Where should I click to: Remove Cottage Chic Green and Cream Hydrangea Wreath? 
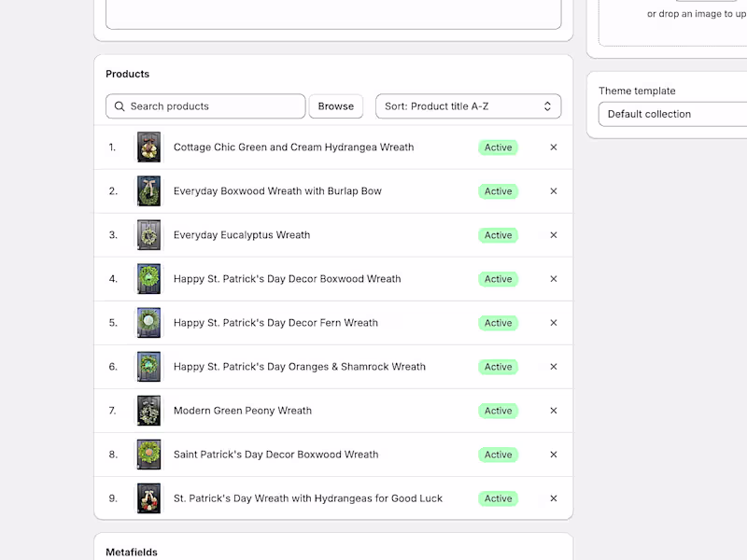pyautogui.click(x=554, y=147)
